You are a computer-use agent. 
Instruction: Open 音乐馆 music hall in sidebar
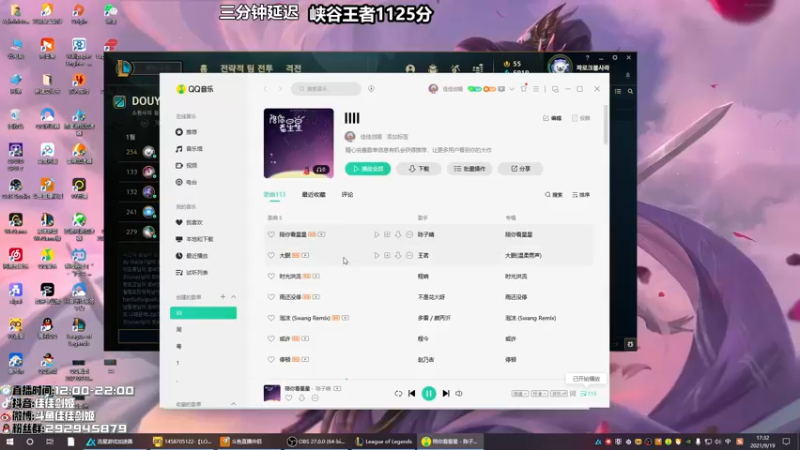pos(189,149)
